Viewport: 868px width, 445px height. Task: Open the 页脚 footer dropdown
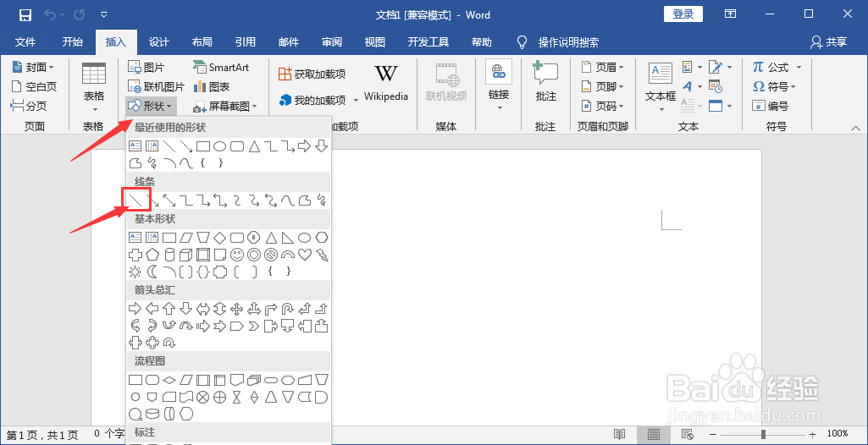[x=603, y=87]
